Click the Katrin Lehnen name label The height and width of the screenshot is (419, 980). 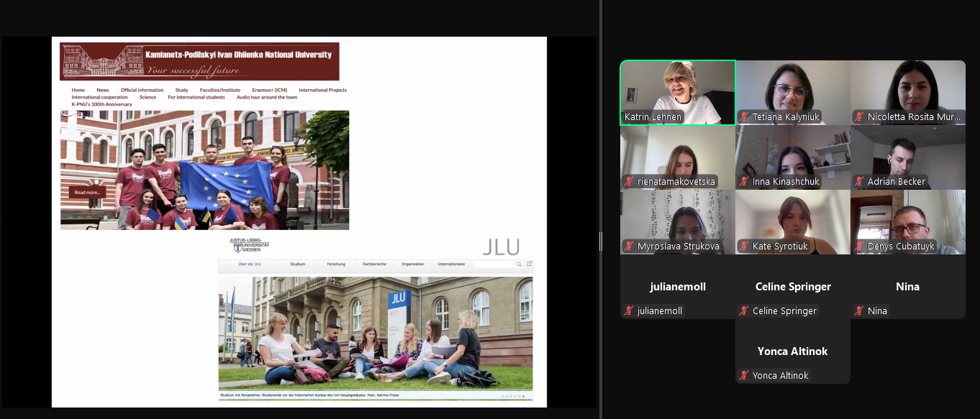pyautogui.click(x=653, y=117)
